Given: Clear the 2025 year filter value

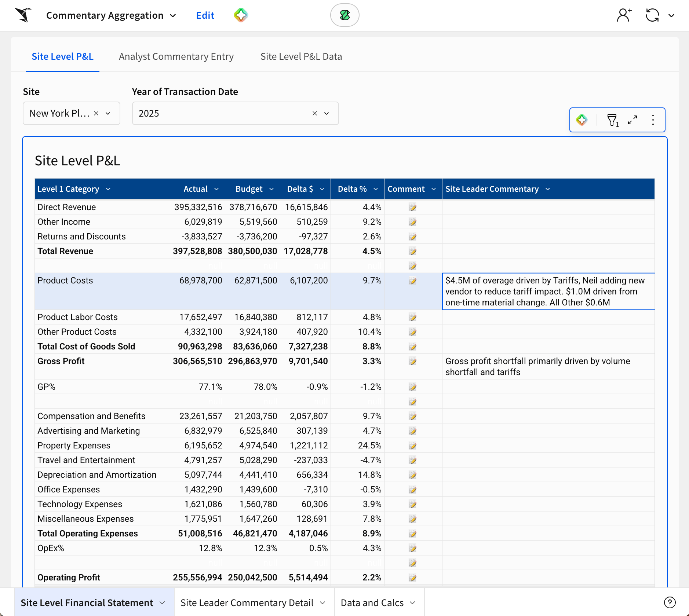Looking at the screenshot, I should coord(314,113).
